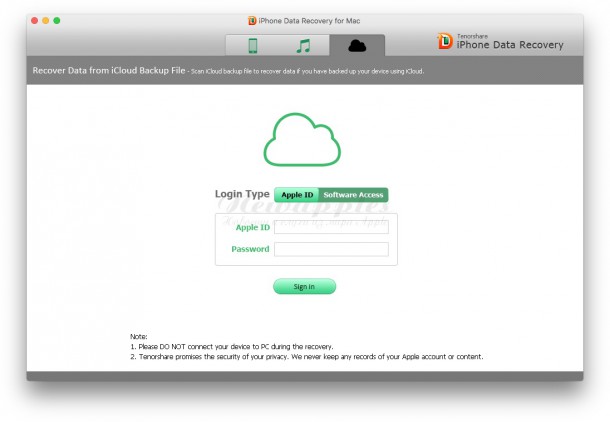Choose Apple ID login type
The height and width of the screenshot is (422, 610).
(x=297, y=195)
